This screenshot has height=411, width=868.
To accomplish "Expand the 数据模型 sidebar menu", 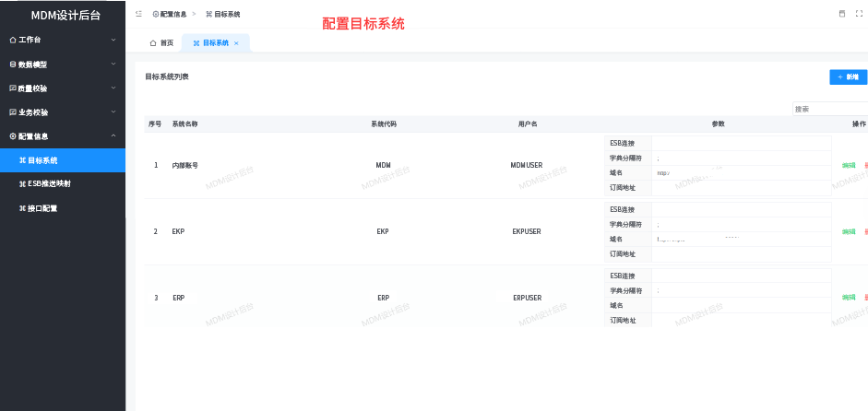I will pos(62,65).
